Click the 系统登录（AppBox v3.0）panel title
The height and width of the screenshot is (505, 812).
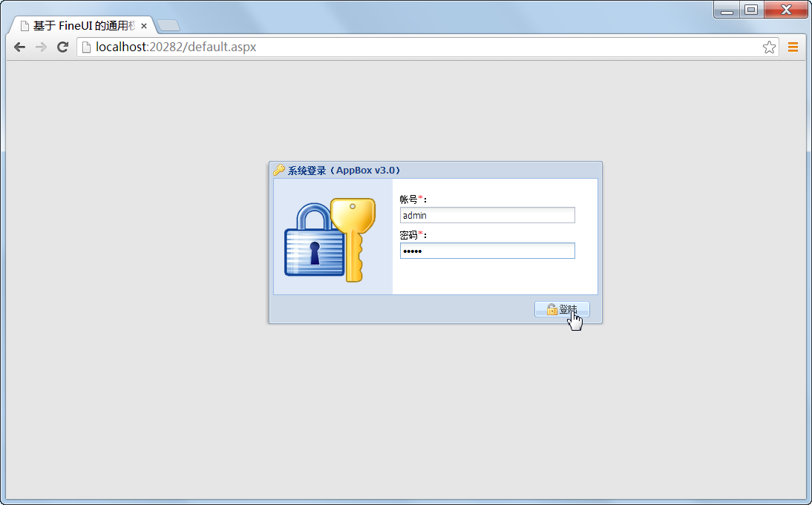coord(344,171)
